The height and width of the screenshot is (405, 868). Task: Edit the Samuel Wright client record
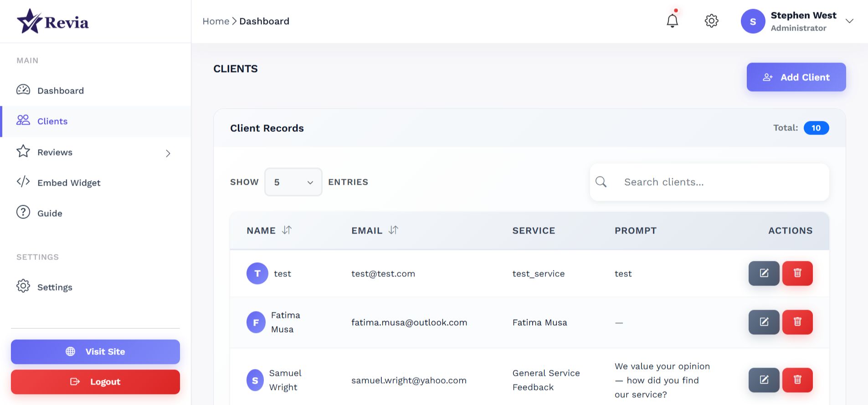764,380
